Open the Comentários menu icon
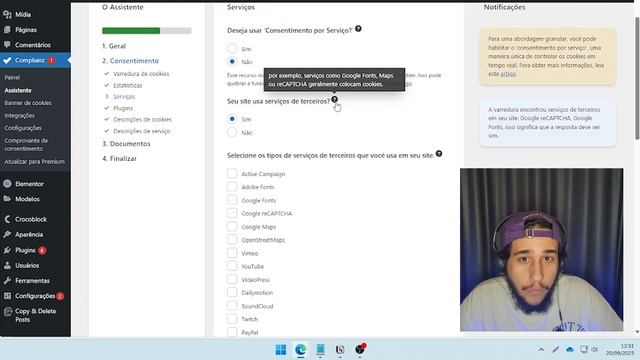 7,44
